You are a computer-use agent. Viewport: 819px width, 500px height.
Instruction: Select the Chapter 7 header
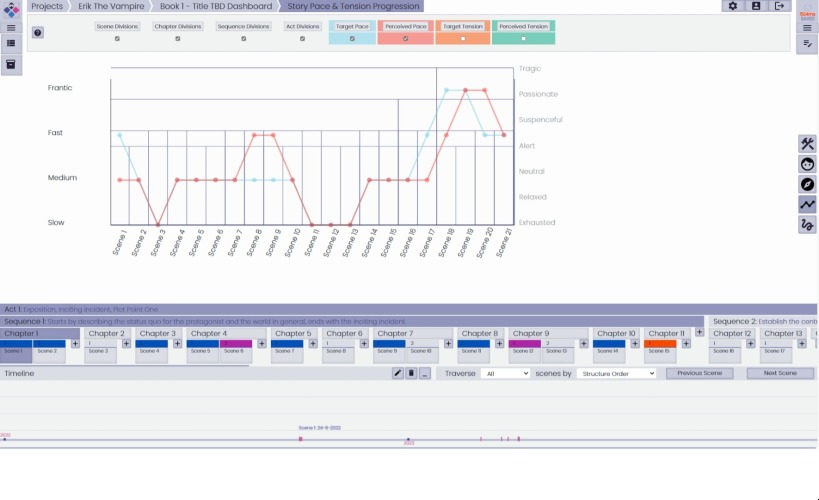[x=413, y=333]
